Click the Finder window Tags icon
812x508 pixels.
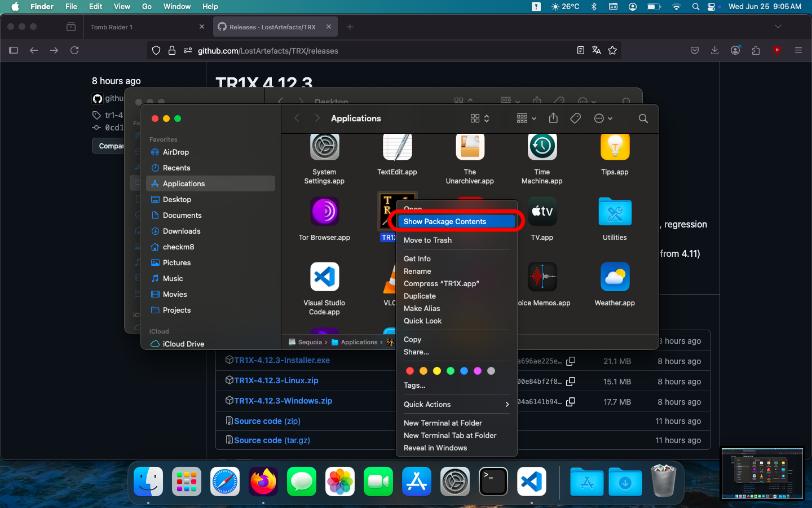[576, 119]
